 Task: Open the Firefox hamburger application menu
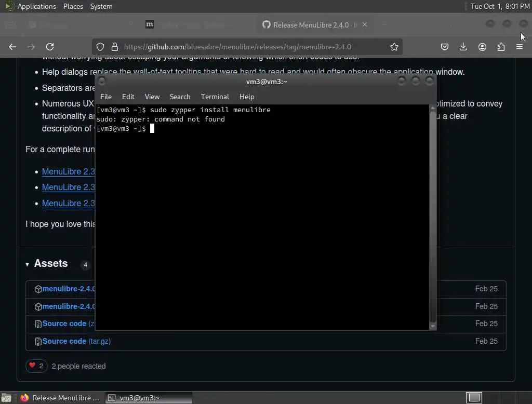[520, 47]
